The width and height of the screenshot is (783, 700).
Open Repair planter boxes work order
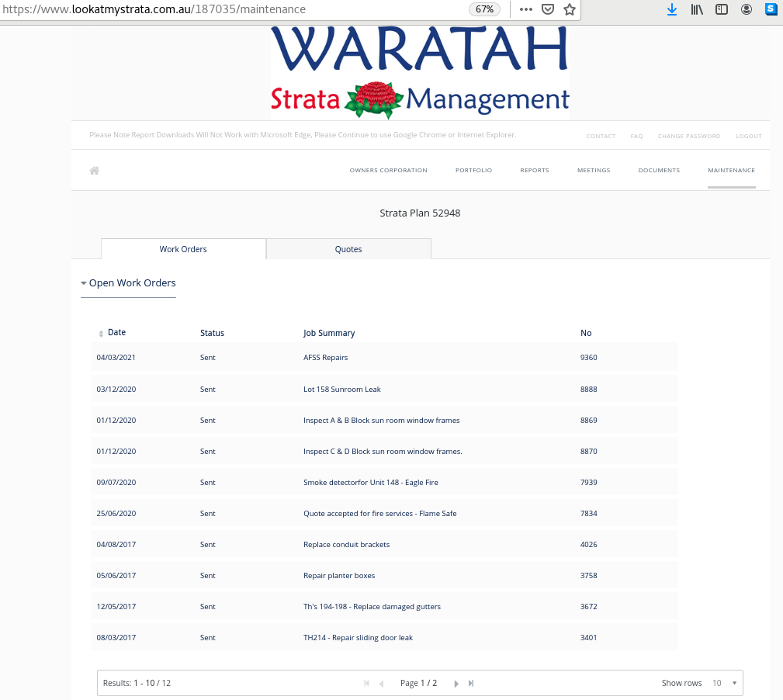(339, 575)
